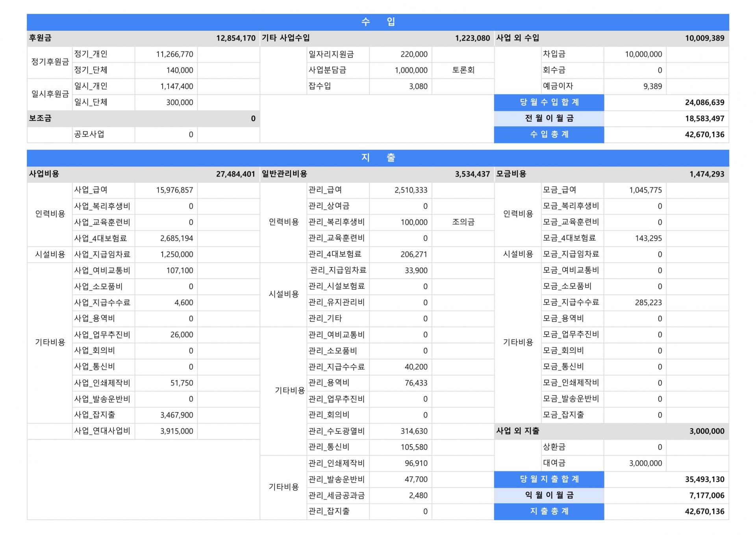
Task: Select the 차입금 amount 10,000,000
Action: pyautogui.click(x=643, y=54)
